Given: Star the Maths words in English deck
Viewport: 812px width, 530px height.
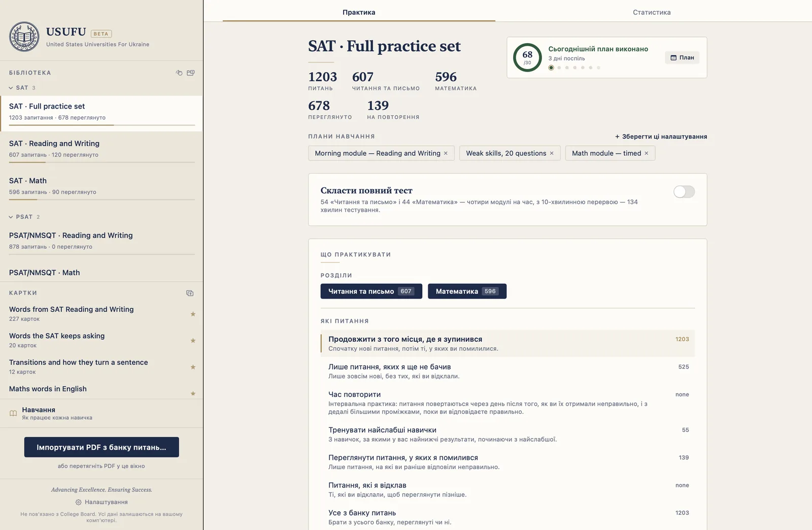Looking at the screenshot, I should pos(193,393).
